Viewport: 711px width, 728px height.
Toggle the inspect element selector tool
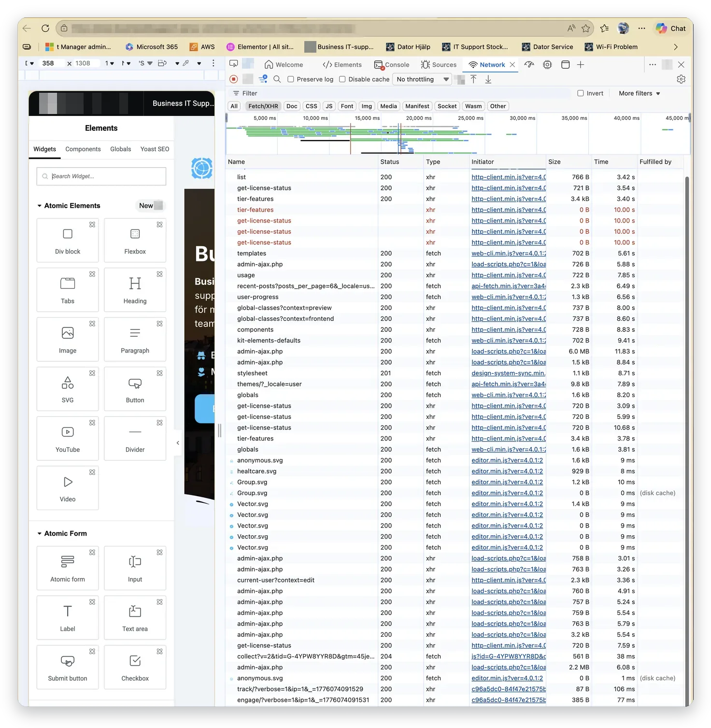click(234, 64)
